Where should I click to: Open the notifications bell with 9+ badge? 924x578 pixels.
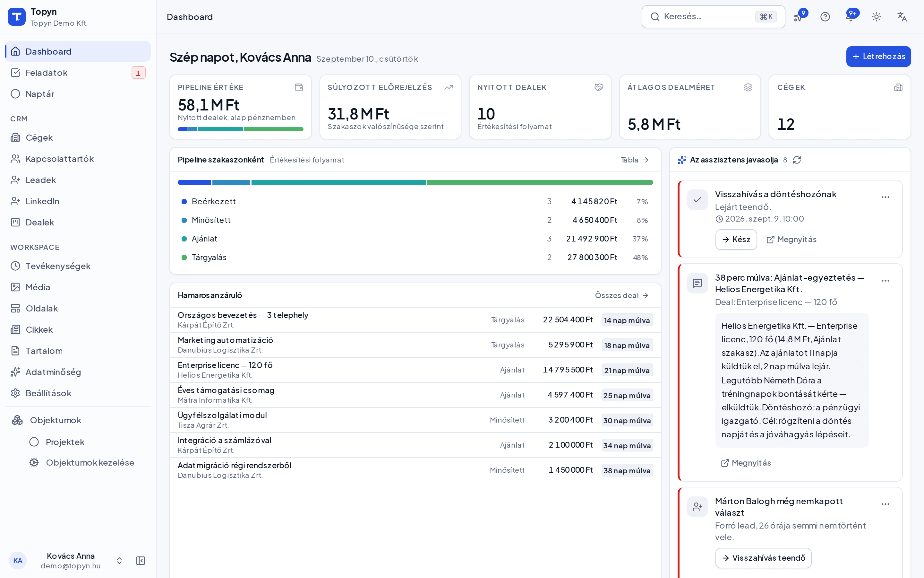[x=851, y=16]
